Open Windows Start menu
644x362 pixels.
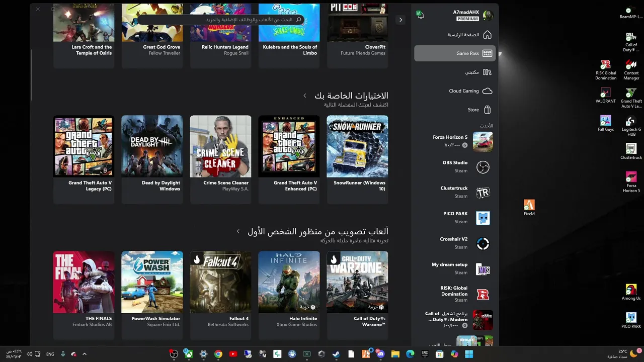(469, 354)
